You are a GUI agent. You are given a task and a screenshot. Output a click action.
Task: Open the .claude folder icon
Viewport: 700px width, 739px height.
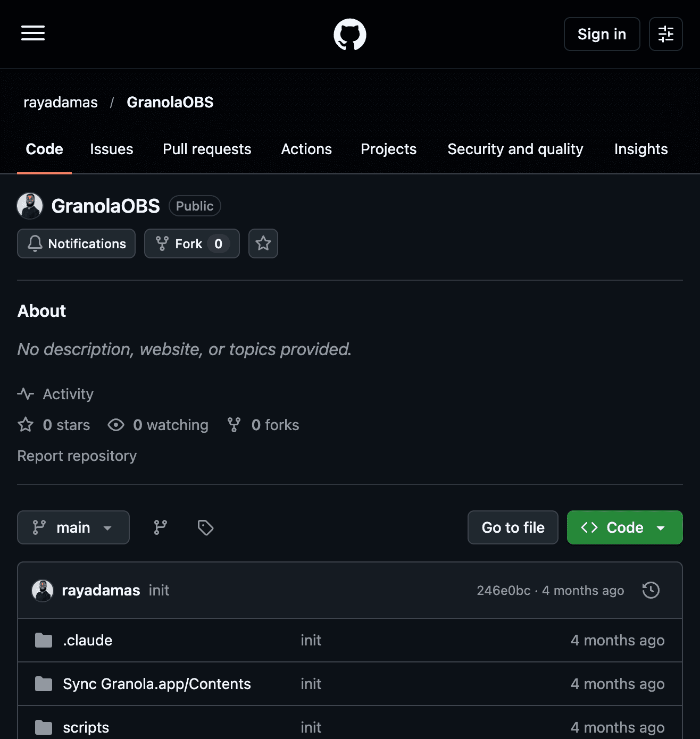click(x=44, y=640)
